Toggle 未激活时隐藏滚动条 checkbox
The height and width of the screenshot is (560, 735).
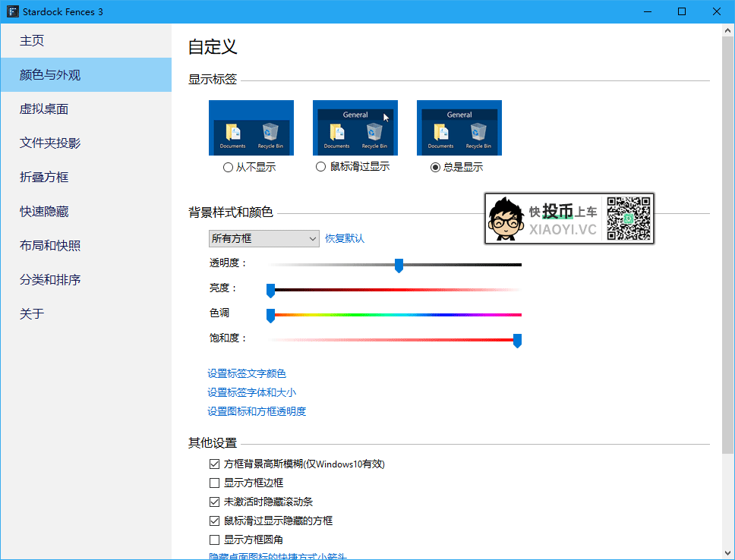click(214, 502)
